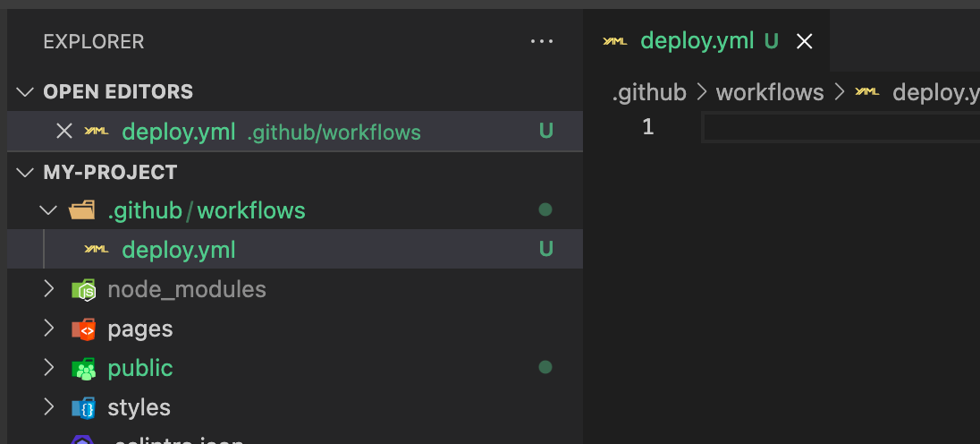Collapse the .github/workflows folder chevron
Image resolution: width=980 pixels, height=444 pixels.
pyautogui.click(x=48, y=210)
